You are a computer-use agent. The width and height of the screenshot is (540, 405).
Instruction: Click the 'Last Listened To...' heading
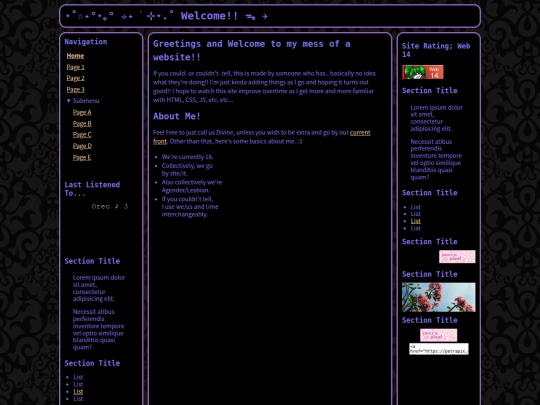click(92, 189)
